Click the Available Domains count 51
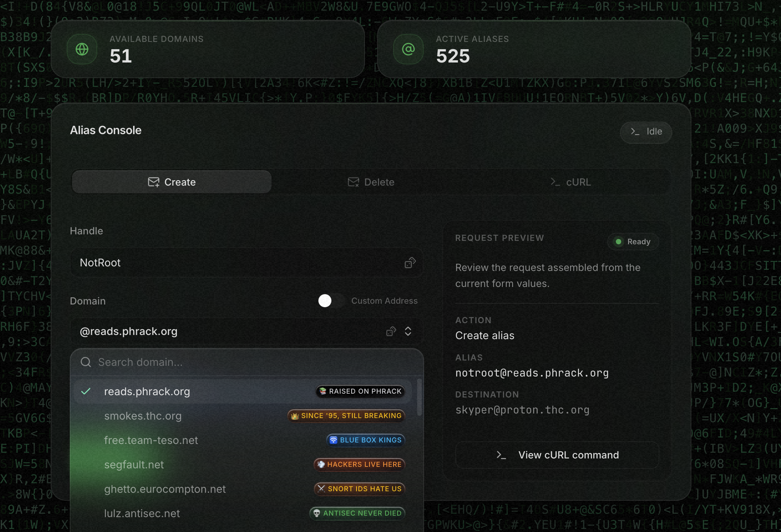 (x=121, y=56)
